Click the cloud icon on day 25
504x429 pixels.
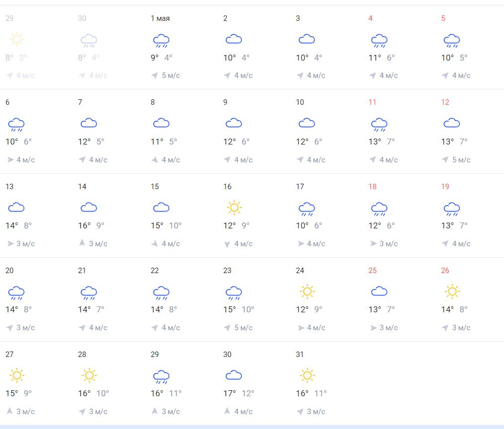[379, 291]
